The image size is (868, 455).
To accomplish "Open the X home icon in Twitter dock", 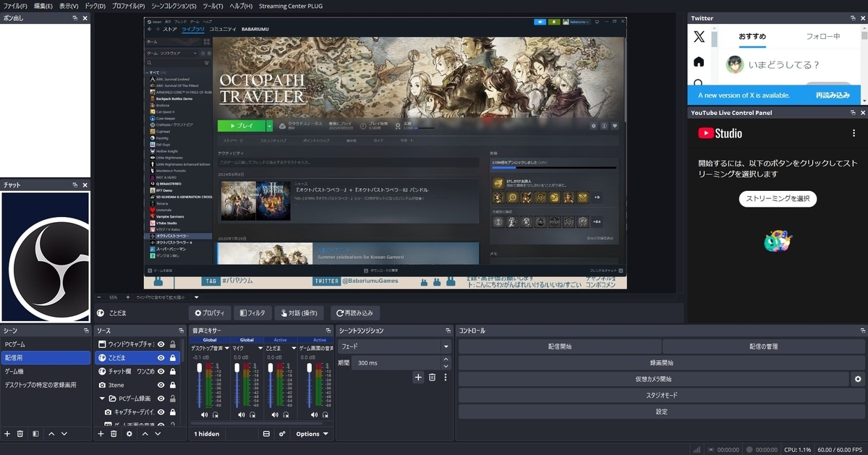I will (x=699, y=61).
